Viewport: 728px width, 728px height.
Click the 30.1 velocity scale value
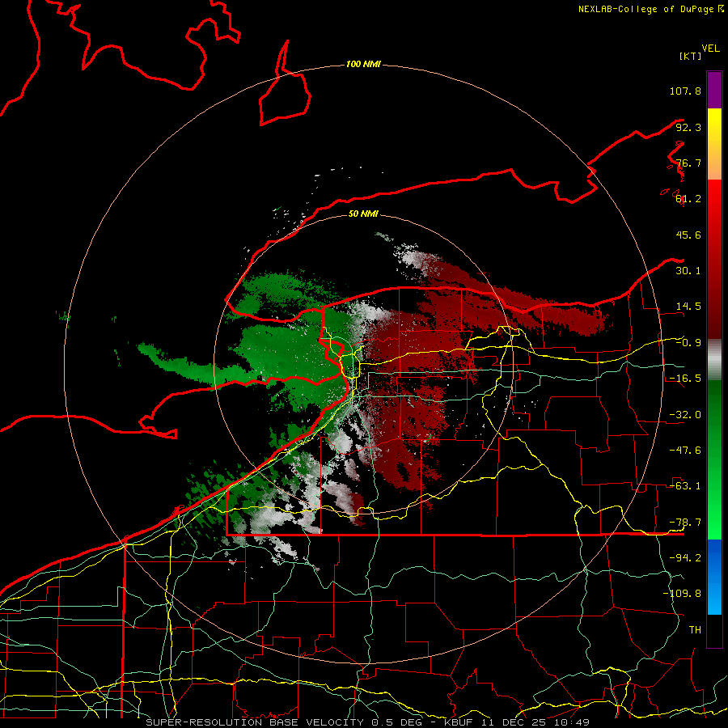point(688,271)
